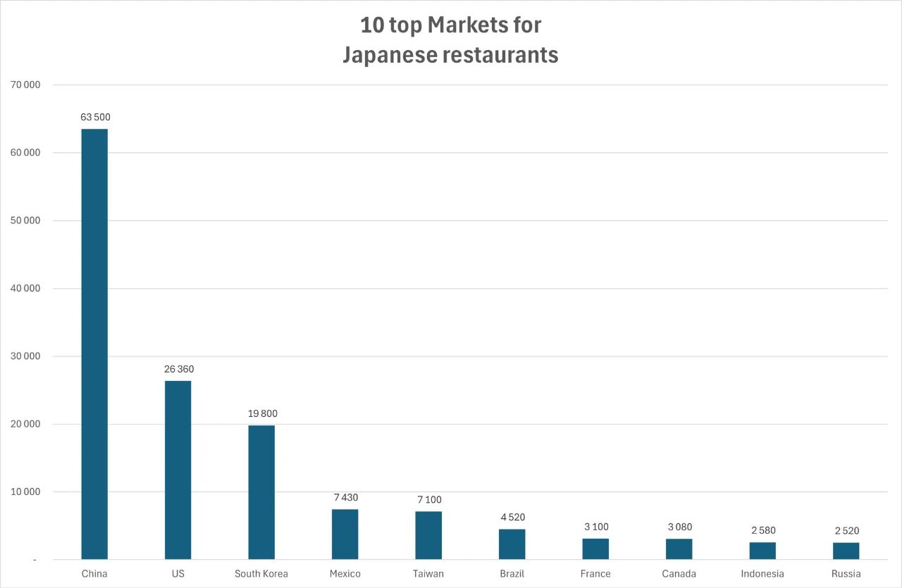Select the Brazil bar

512,544
